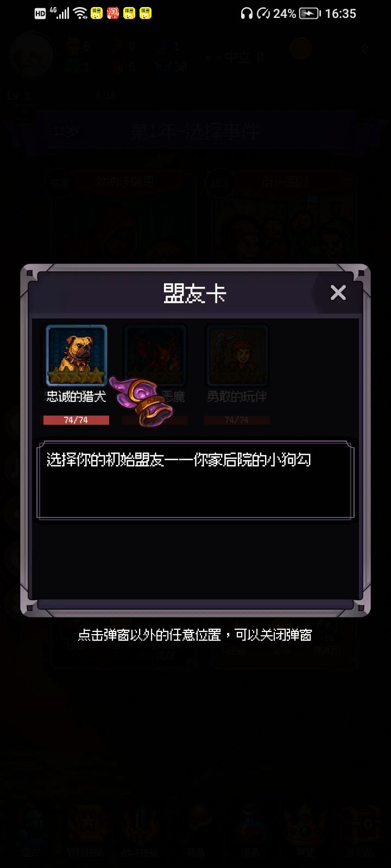
Task: Tap the 第1年-选择事件 banner
Action: [194, 132]
